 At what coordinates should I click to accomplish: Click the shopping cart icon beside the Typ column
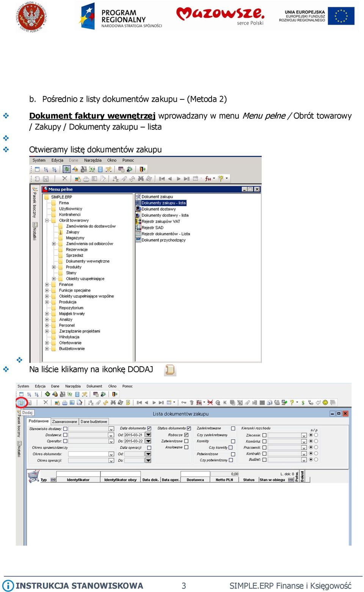(x=33, y=476)
